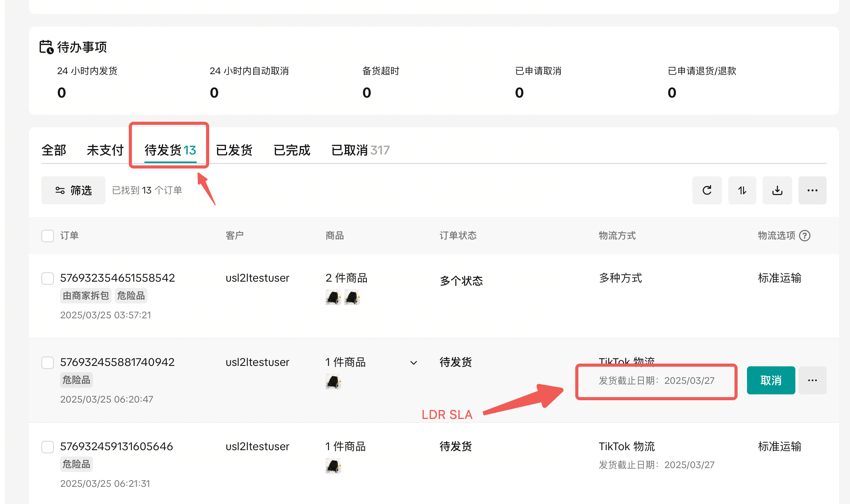Check order 576932455881740942 checkbox

point(48,362)
